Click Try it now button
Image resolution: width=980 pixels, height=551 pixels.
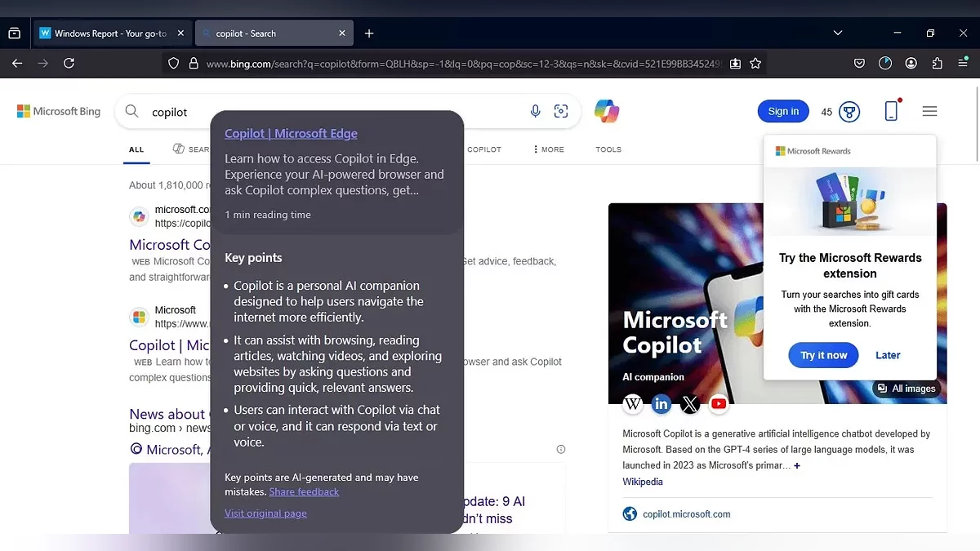coord(823,355)
